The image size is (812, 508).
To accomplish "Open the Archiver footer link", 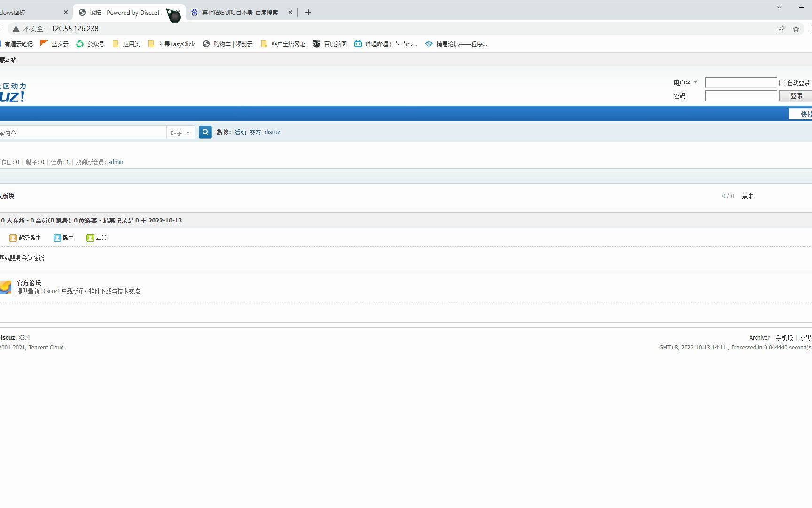I will pos(759,338).
